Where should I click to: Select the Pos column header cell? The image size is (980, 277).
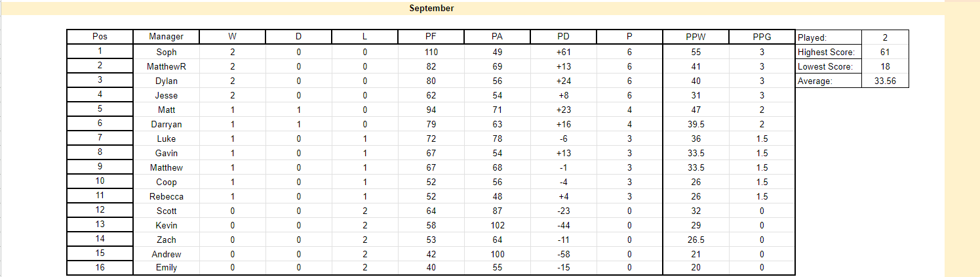(x=100, y=37)
